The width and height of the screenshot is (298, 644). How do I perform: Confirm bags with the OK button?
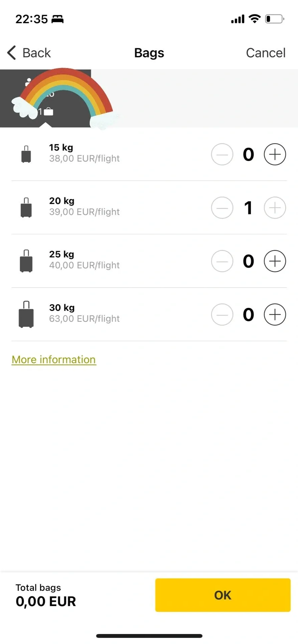coord(222,595)
